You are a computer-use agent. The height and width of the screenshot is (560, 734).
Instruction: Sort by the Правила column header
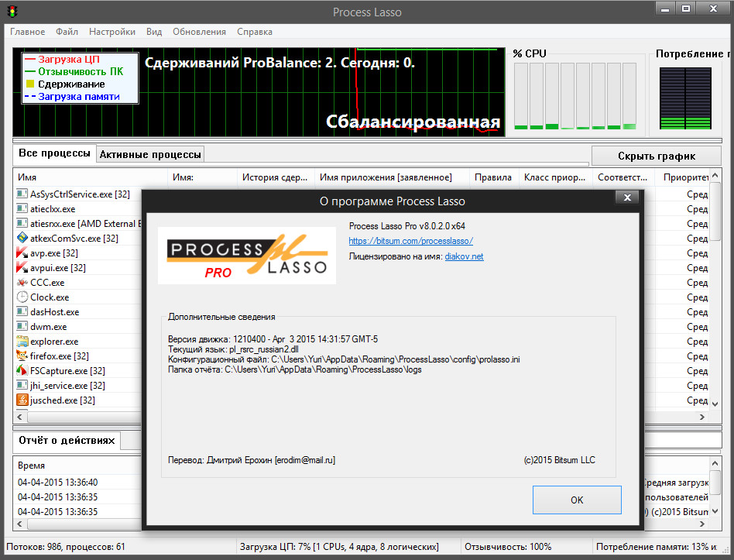pyautogui.click(x=494, y=177)
